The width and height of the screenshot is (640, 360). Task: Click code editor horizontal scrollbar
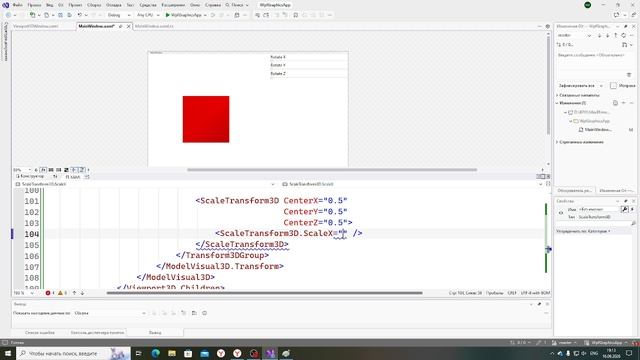264,293
